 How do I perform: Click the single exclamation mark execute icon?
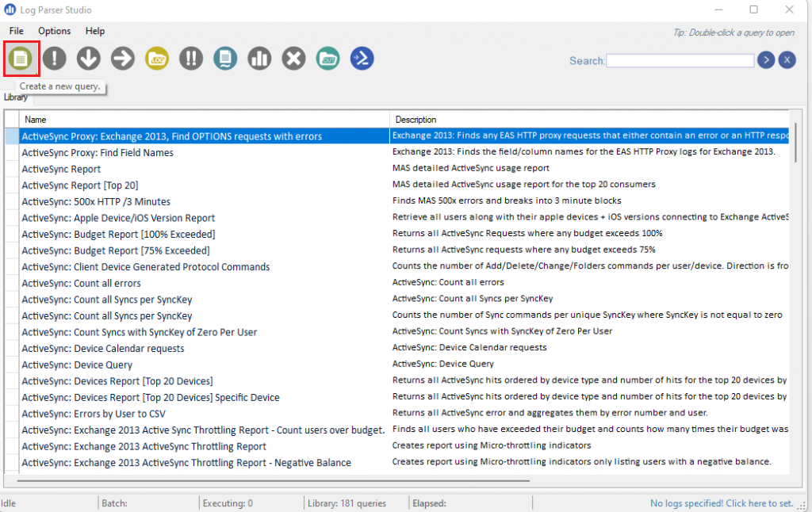click(x=55, y=59)
